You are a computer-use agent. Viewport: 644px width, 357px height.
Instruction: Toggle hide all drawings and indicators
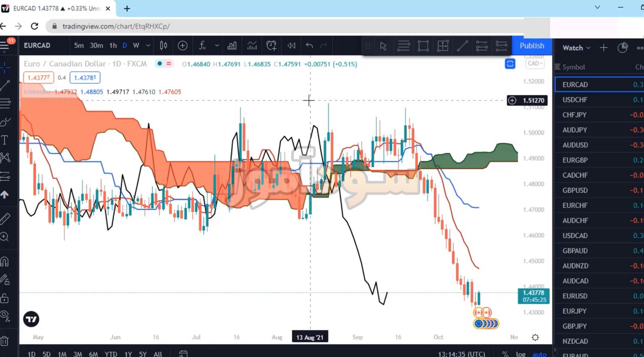click(5, 316)
